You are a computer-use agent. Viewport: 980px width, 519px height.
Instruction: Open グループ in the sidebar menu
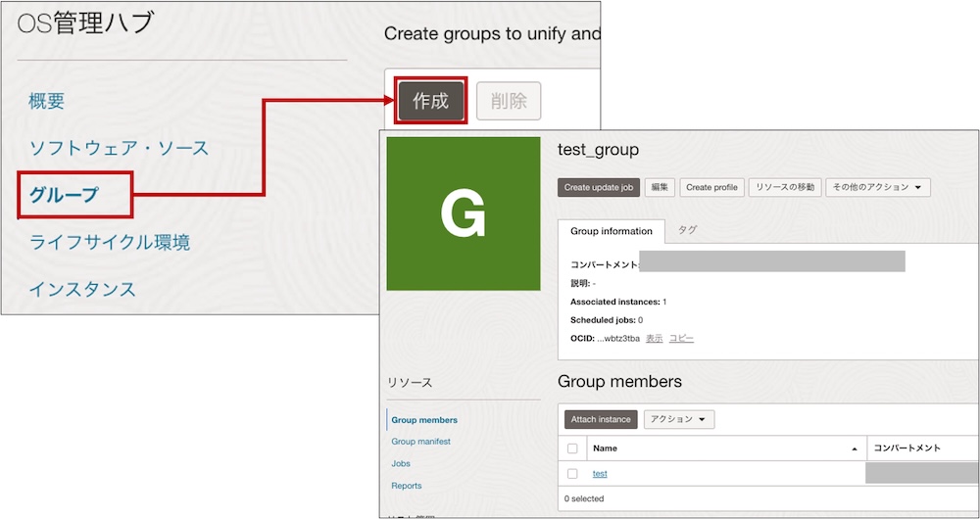click(x=65, y=195)
